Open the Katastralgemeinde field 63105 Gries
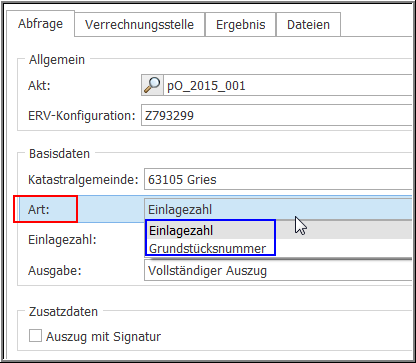This screenshot has width=416, height=363. (x=278, y=179)
